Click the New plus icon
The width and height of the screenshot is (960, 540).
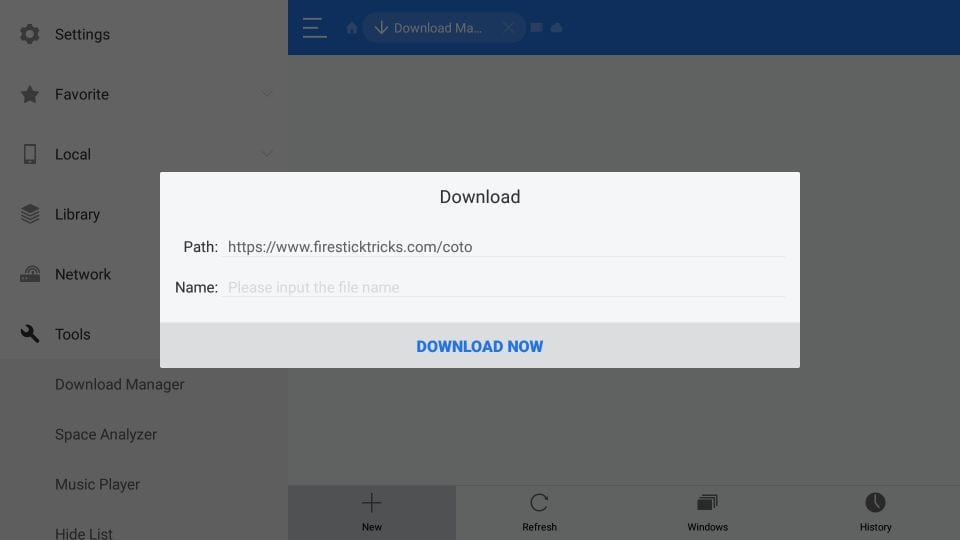point(372,503)
